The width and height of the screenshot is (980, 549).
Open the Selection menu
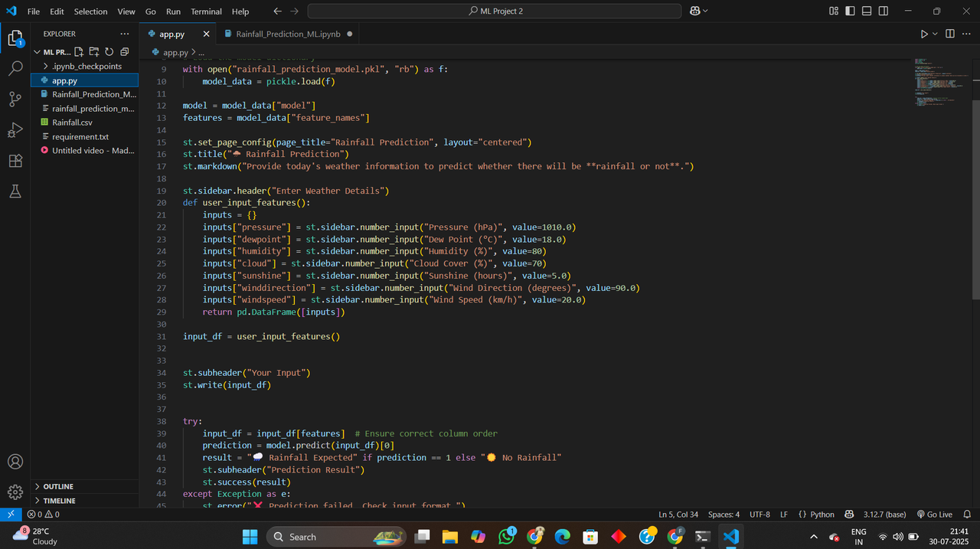tap(90, 11)
